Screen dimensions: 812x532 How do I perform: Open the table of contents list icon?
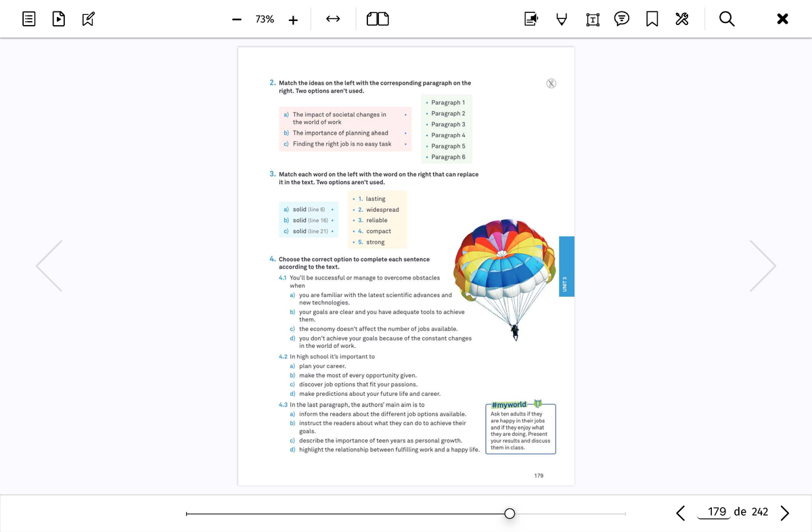click(x=28, y=19)
